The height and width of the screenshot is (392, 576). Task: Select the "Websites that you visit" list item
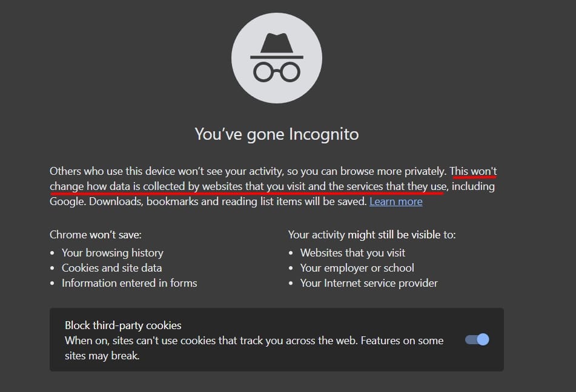point(352,252)
